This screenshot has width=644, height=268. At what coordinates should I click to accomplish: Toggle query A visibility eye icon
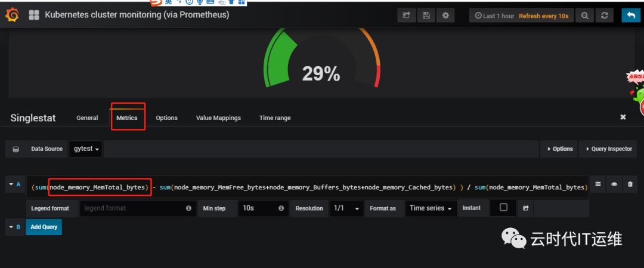pos(614,184)
